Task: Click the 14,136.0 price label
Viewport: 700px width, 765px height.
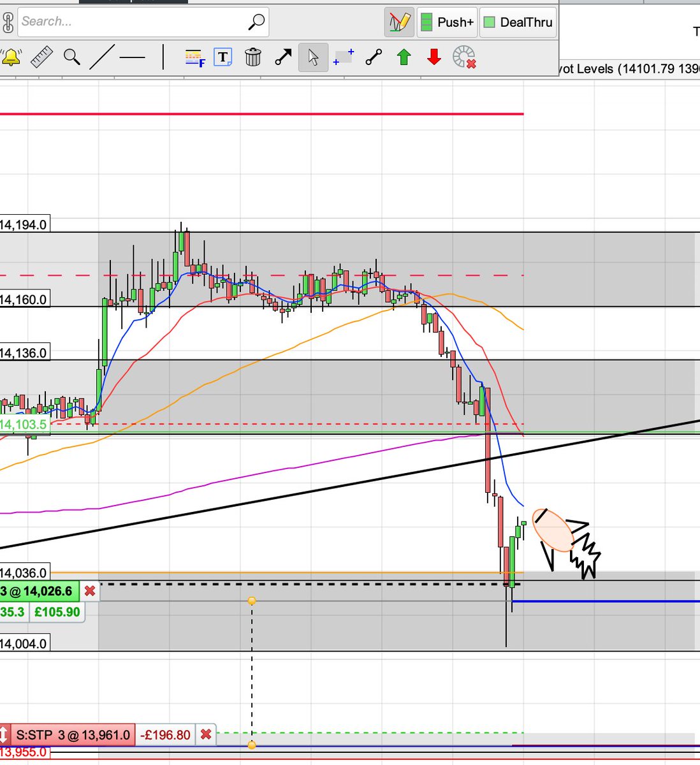Action: (x=24, y=353)
